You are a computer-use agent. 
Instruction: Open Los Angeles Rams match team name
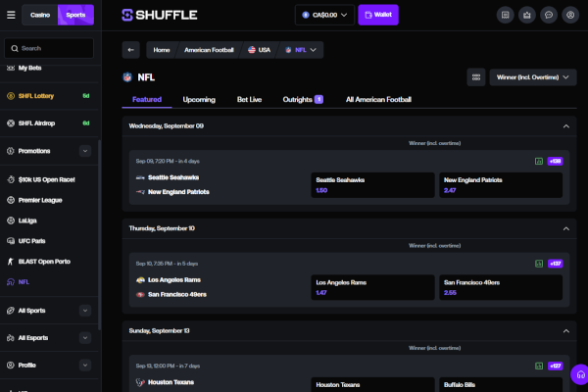pos(174,280)
